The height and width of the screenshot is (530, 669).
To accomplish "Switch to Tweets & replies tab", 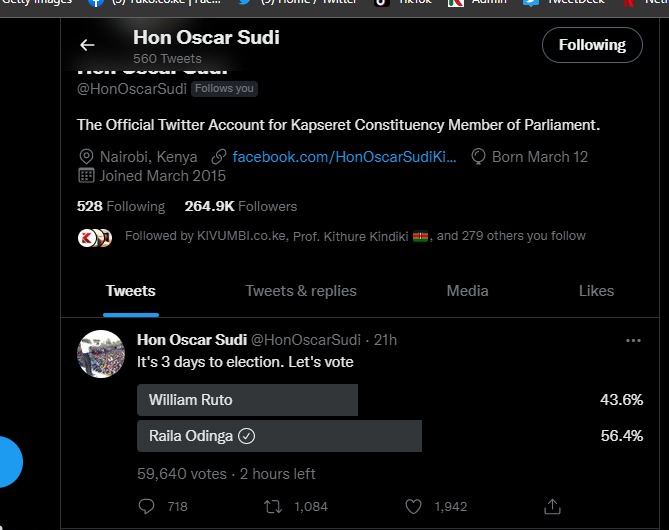I will [301, 291].
